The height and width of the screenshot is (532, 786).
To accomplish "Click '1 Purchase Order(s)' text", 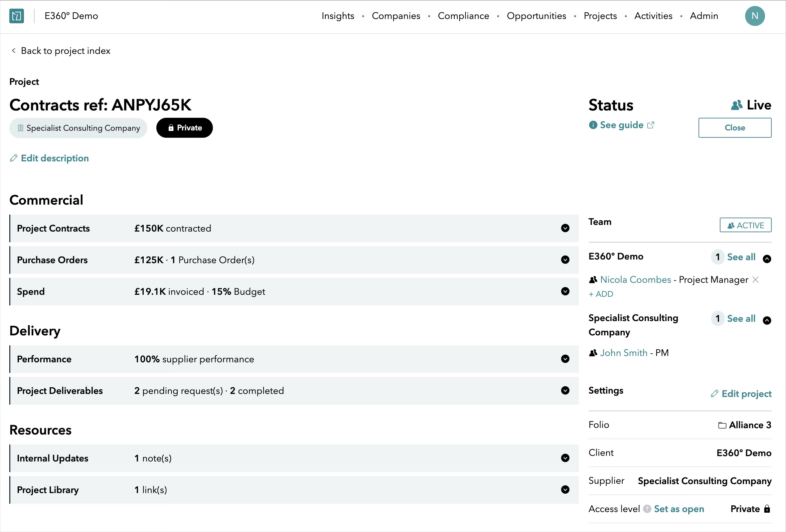I will click(x=213, y=260).
